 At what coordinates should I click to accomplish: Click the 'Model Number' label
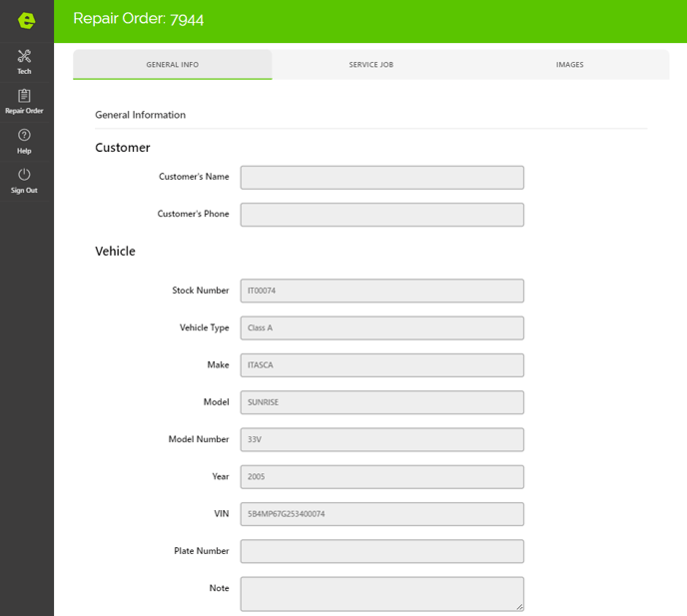tap(199, 439)
